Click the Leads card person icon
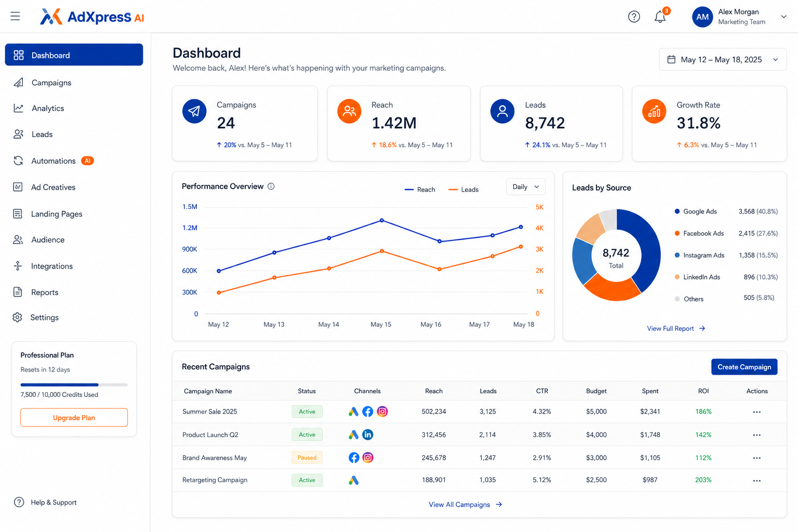 pos(502,111)
